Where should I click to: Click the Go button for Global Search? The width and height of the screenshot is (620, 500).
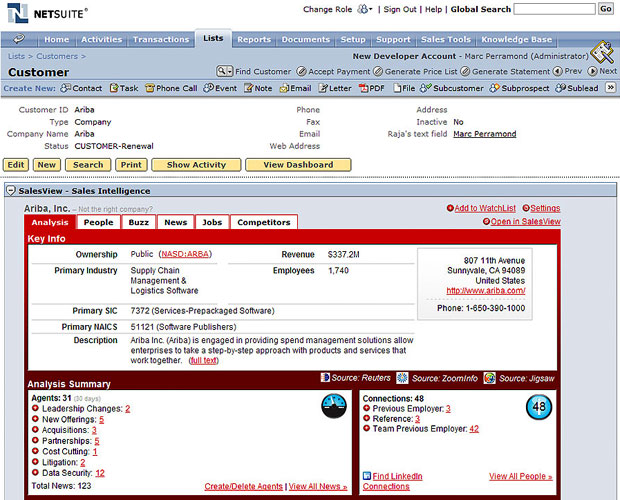coord(606,9)
